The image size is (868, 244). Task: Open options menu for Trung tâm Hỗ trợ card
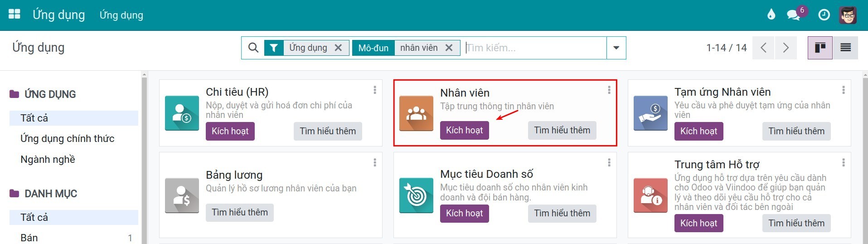click(844, 162)
